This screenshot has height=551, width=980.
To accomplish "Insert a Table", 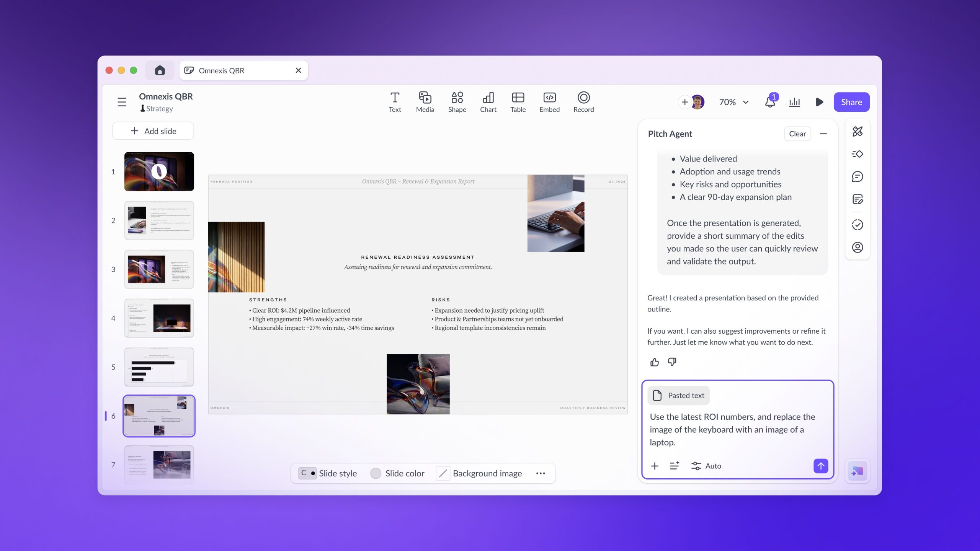I will (x=518, y=102).
